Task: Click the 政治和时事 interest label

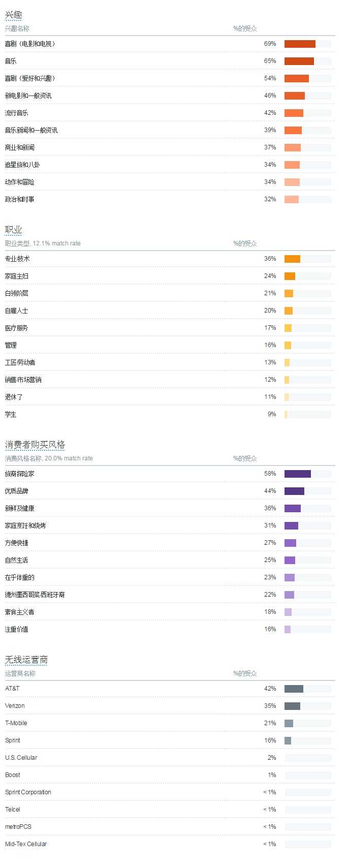Action: (x=20, y=200)
